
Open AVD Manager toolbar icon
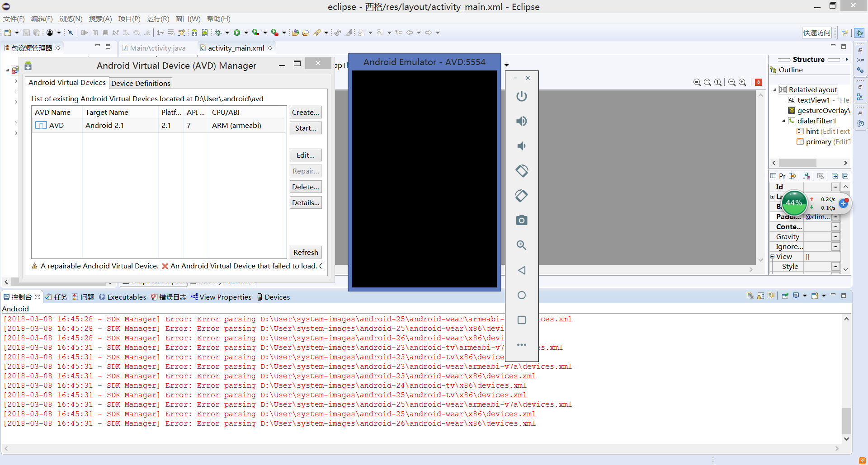[x=205, y=33]
